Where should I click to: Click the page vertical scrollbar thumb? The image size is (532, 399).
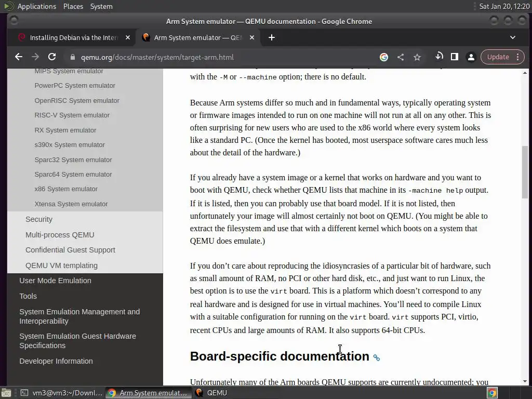coord(525,172)
